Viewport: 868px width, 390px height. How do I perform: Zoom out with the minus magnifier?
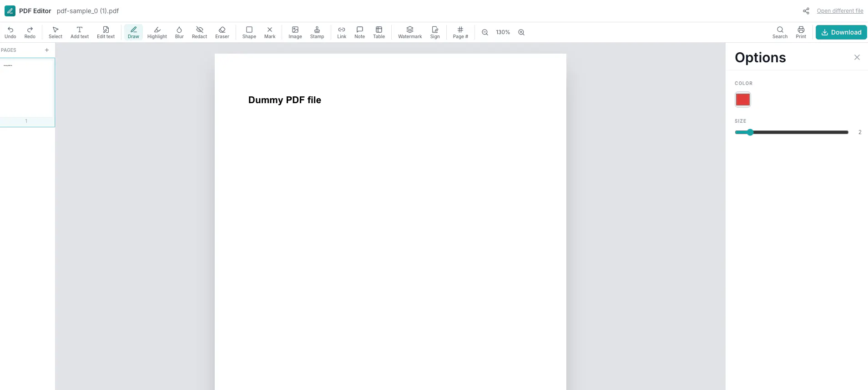[485, 32]
